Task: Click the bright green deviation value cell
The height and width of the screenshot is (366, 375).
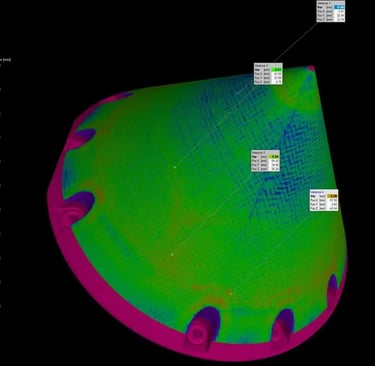Action: 277,70
